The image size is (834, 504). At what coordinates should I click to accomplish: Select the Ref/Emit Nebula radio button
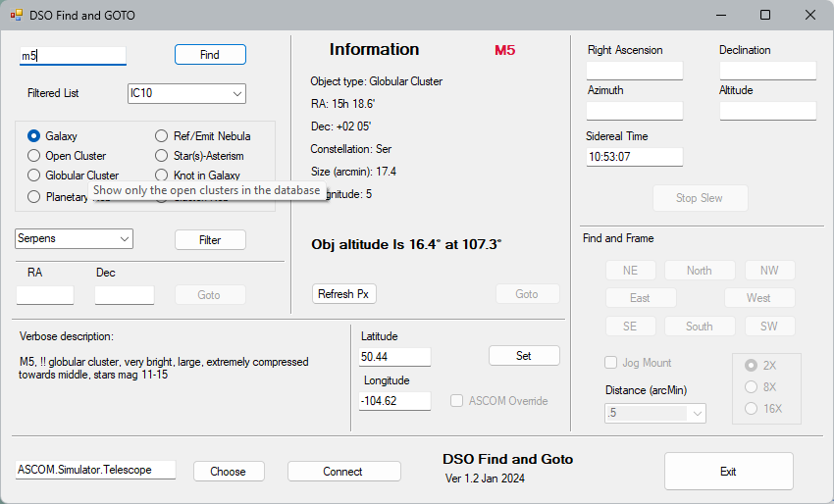click(161, 136)
